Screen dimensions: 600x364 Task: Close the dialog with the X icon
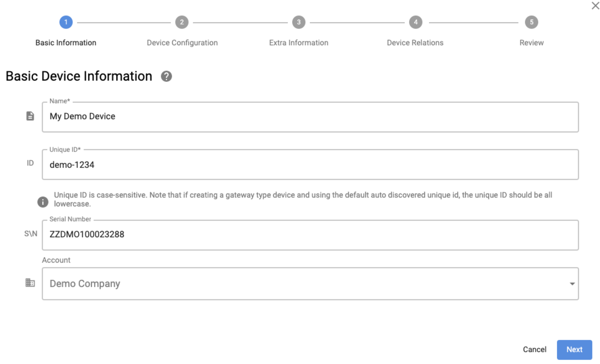[x=595, y=6]
